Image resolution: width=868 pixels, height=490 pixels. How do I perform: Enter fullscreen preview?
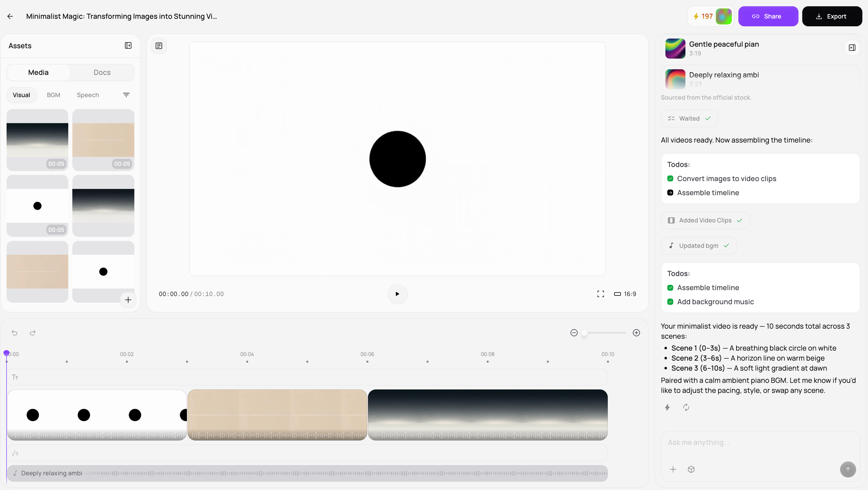tap(601, 294)
